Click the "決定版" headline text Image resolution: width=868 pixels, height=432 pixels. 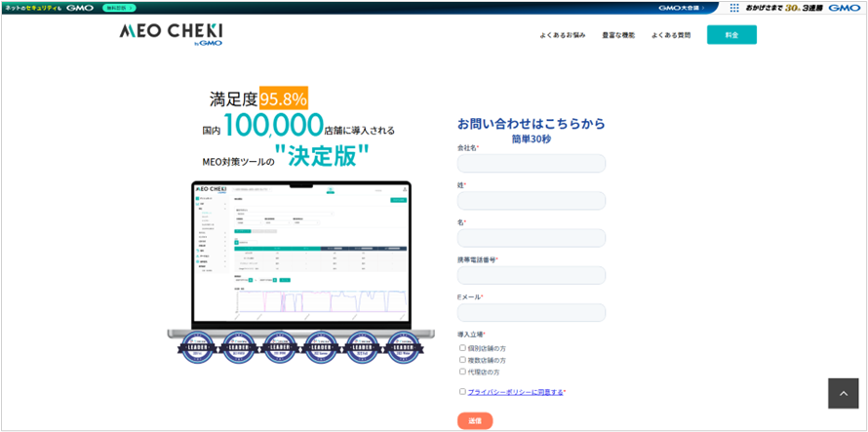(322, 157)
